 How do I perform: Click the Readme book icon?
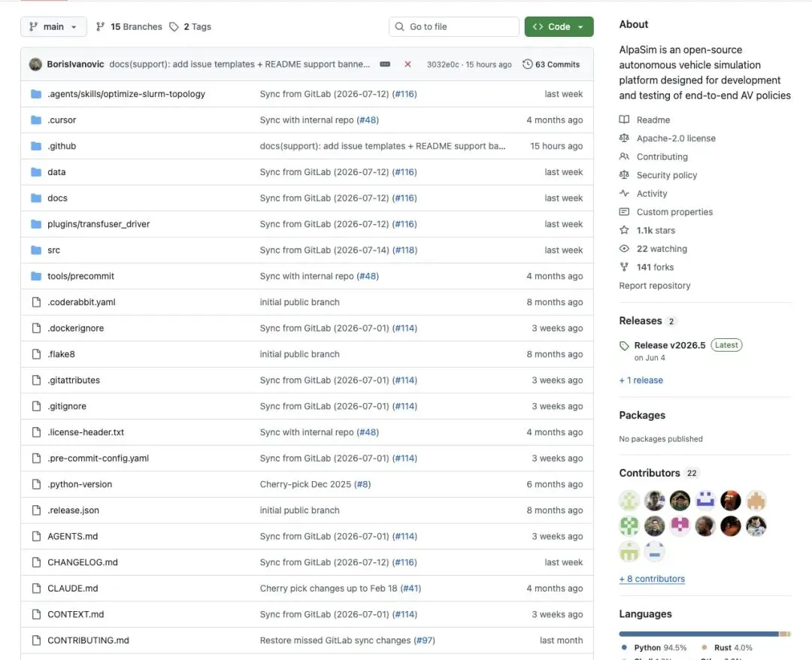(624, 120)
